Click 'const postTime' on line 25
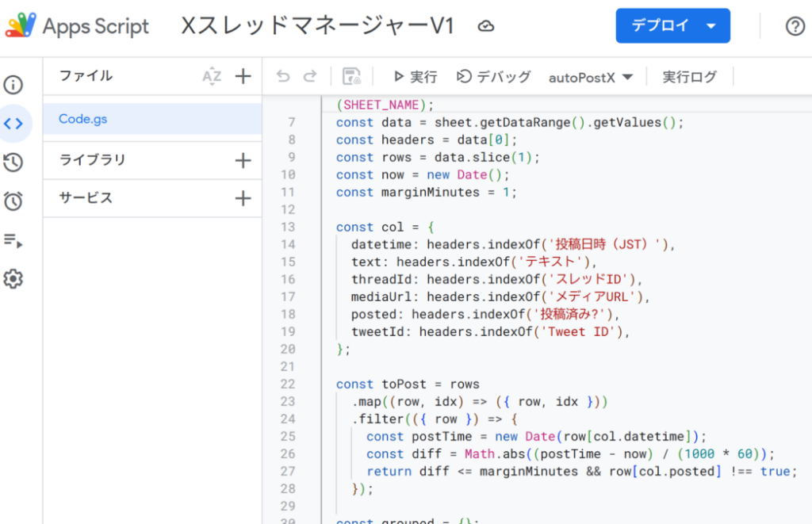 pos(419,437)
